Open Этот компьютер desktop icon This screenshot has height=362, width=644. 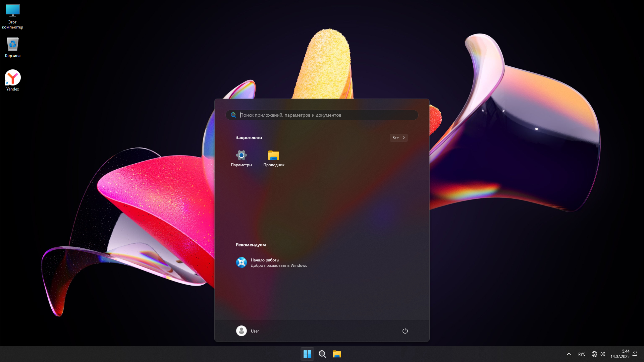point(12,16)
